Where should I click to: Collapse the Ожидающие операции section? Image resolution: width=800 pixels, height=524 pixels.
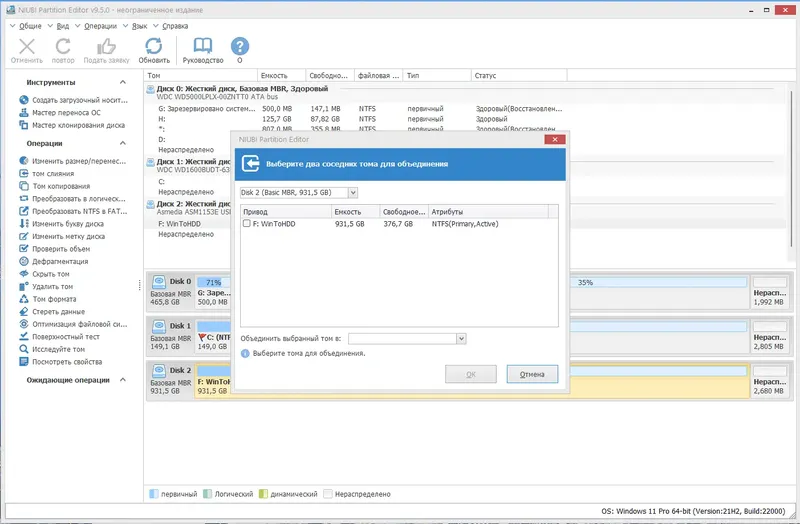pos(123,380)
